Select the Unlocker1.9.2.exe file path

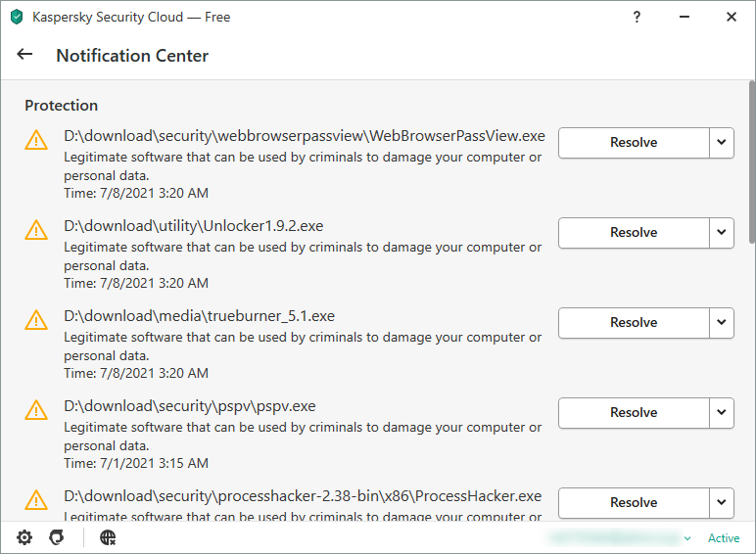tap(193, 226)
